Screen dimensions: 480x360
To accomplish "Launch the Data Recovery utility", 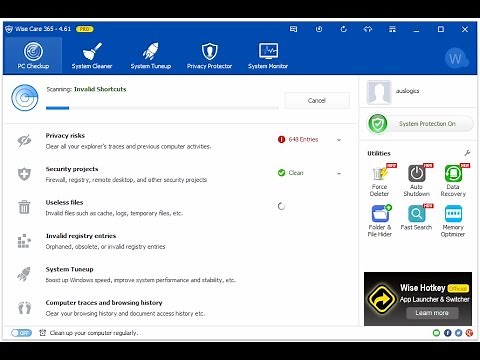I will click(453, 180).
